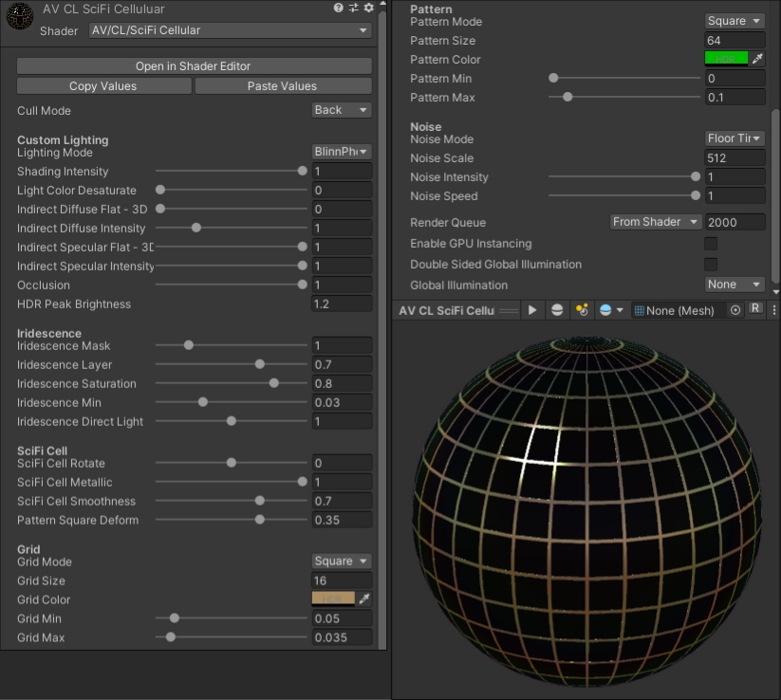Viewport: 781px width, 700px height.
Task: Open the Grid Mode dropdown
Action: click(x=341, y=562)
